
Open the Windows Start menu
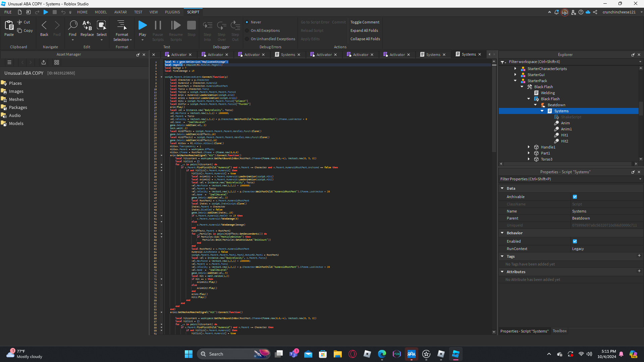point(189,354)
